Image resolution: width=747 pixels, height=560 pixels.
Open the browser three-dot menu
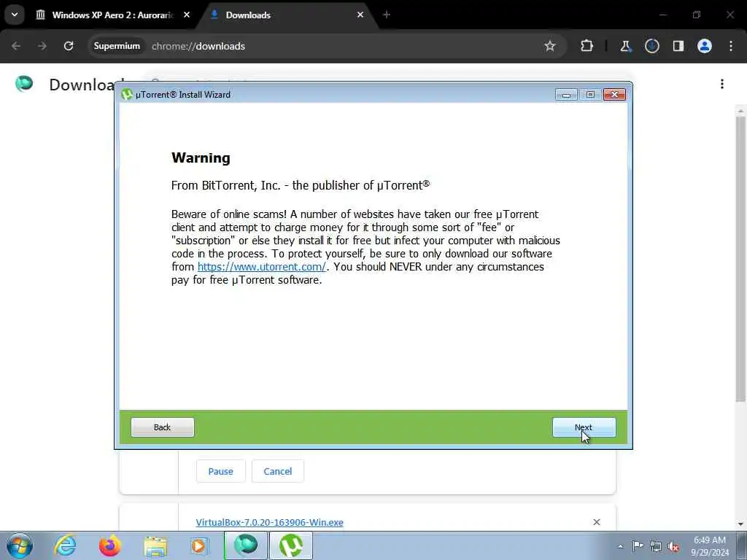(731, 46)
